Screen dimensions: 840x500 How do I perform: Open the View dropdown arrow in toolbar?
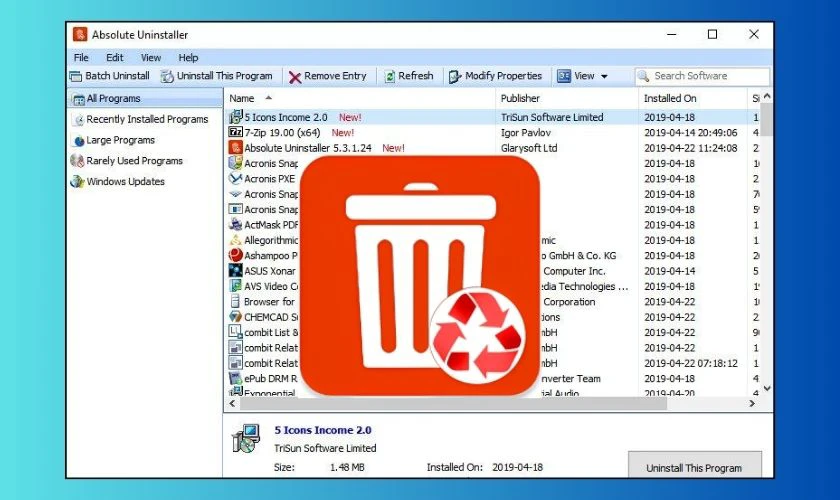pyautogui.click(x=604, y=77)
